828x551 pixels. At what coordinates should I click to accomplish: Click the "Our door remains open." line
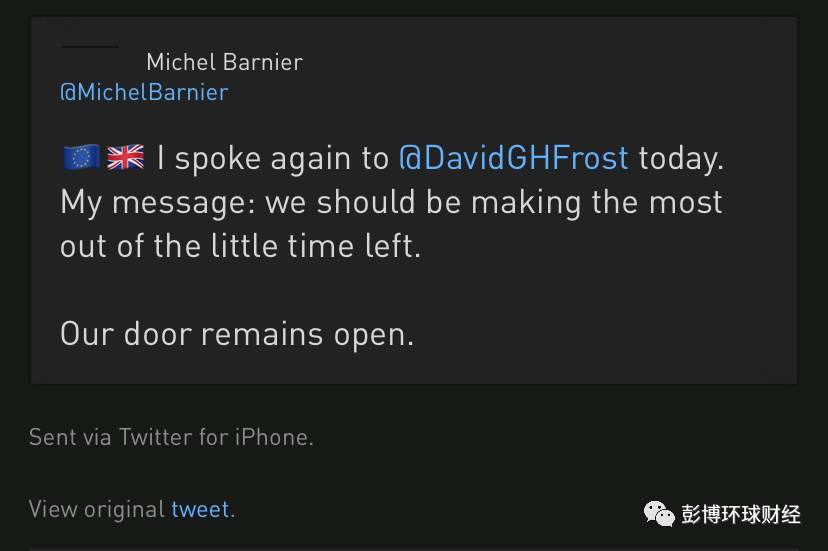pos(237,334)
